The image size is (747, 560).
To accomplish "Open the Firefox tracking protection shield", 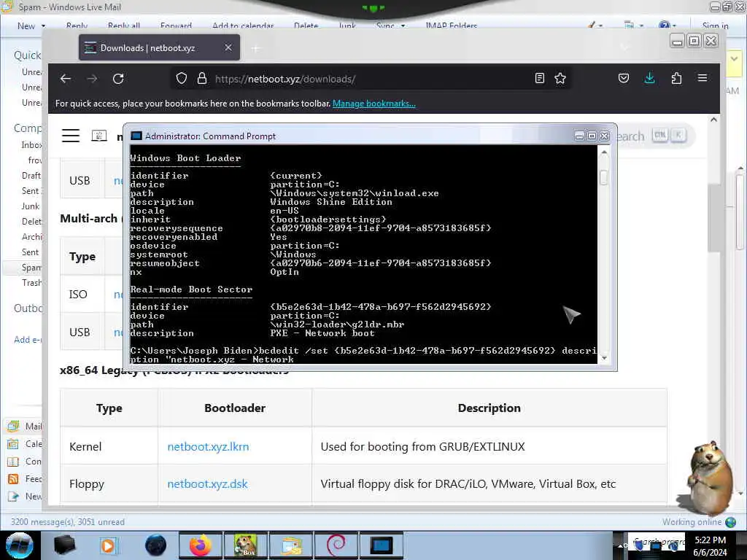I will [182, 79].
